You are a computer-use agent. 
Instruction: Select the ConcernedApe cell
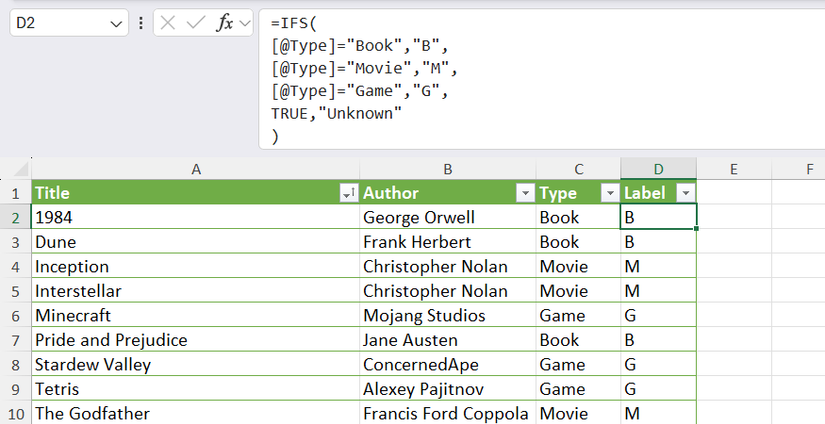point(448,365)
